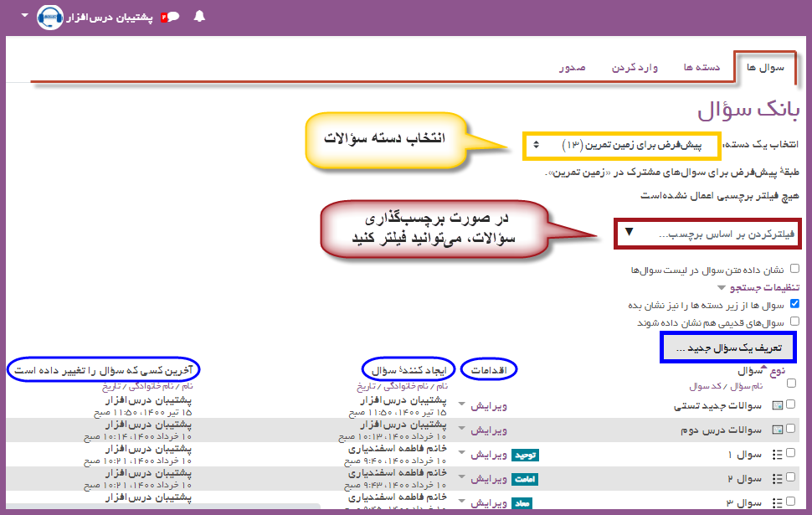The image size is (812, 515).
Task: Expand actions arrow for سوالات جدید تستی row
Action: 461,404
